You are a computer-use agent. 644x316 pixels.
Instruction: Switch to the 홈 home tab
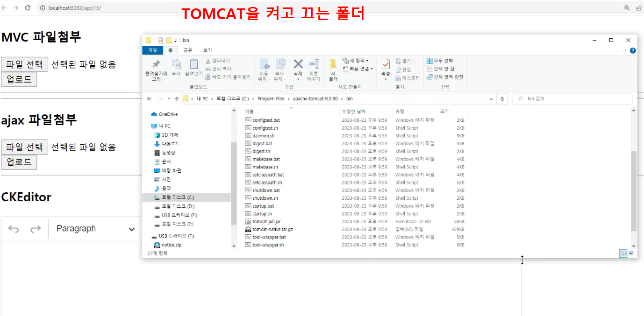[x=171, y=50]
